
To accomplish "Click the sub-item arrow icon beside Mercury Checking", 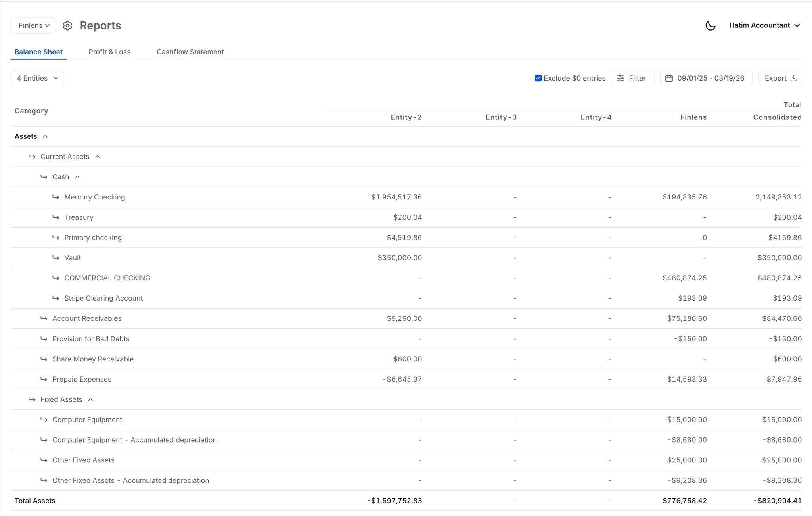I will (56, 197).
